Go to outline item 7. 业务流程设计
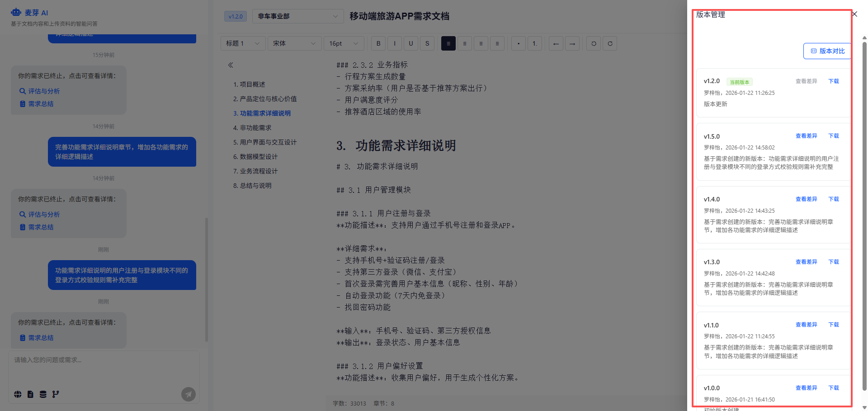The width and height of the screenshot is (868, 411). coord(255,171)
